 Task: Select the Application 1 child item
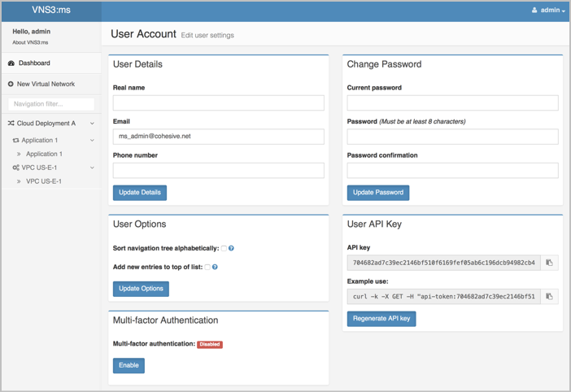point(44,154)
